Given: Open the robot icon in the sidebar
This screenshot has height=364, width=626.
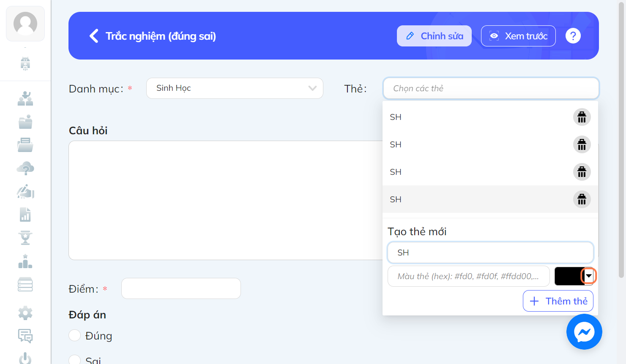Looking at the screenshot, I should 25,64.
